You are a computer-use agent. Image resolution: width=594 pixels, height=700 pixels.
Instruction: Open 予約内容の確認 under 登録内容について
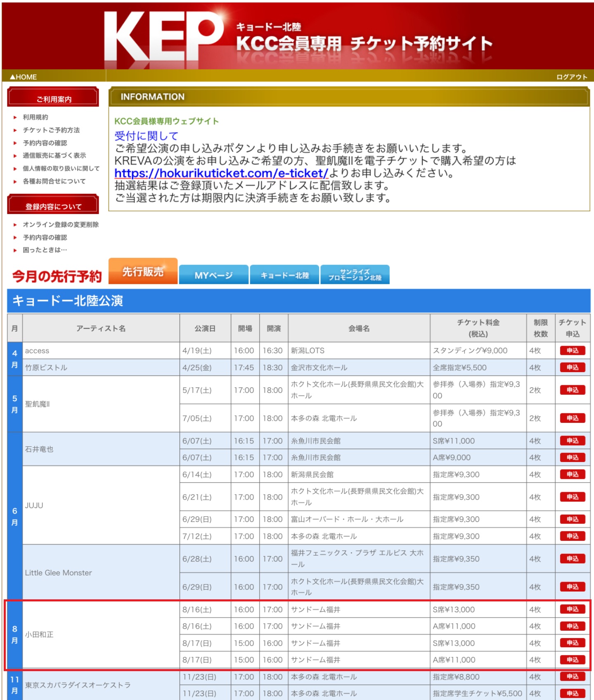45,237
